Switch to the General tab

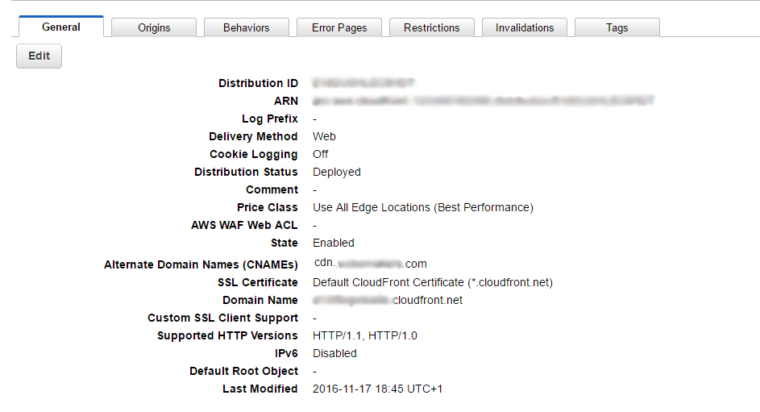(61, 27)
